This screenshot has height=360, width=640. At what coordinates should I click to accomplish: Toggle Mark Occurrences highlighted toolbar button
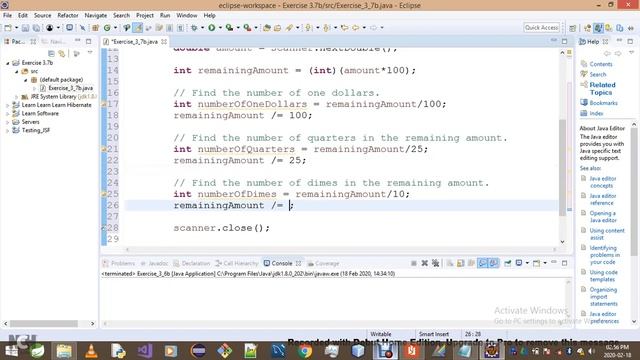coord(138,28)
